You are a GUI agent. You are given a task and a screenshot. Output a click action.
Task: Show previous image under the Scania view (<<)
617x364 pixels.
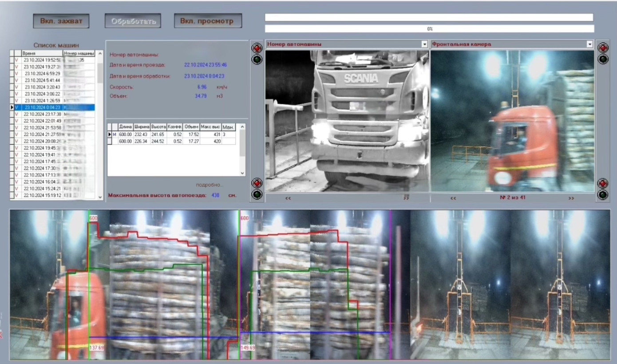288,198
